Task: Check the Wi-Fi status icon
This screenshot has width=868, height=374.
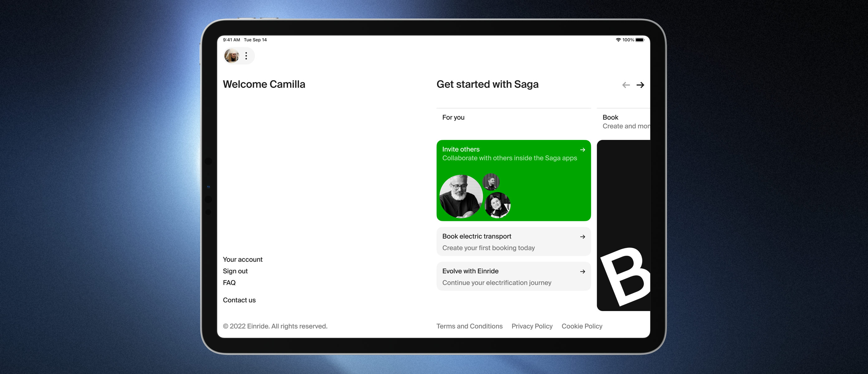Action: pos(618,40)
